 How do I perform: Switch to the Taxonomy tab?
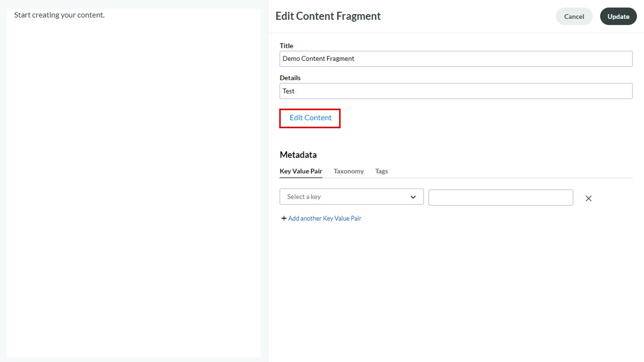349,171
